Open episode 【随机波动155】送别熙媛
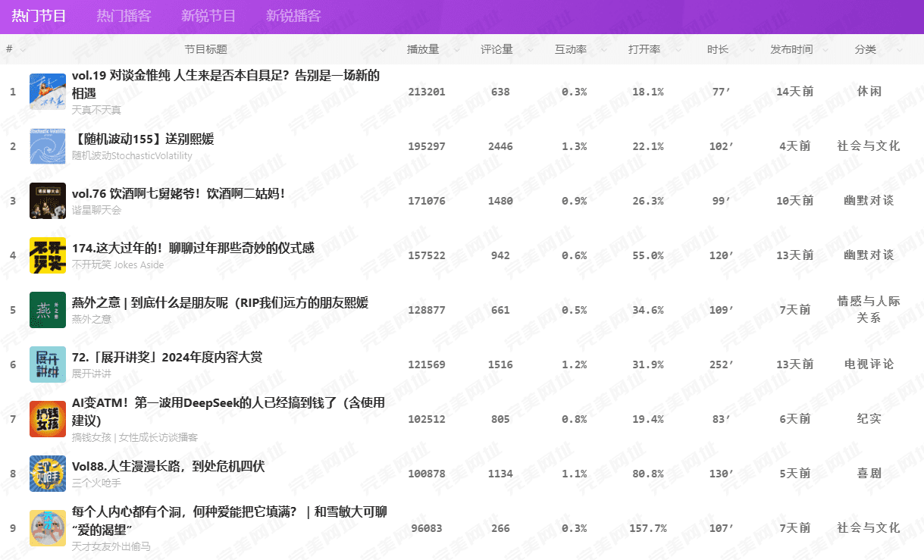Screen dimensions: 924x560 point(143,139)
